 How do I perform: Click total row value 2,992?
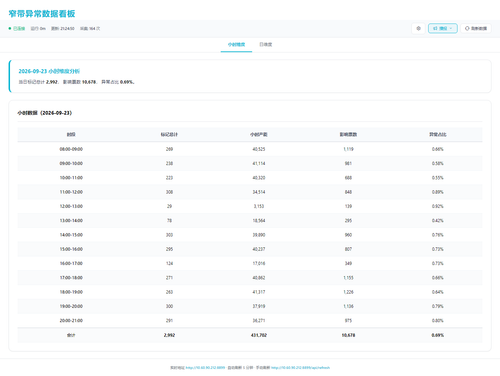169,335
